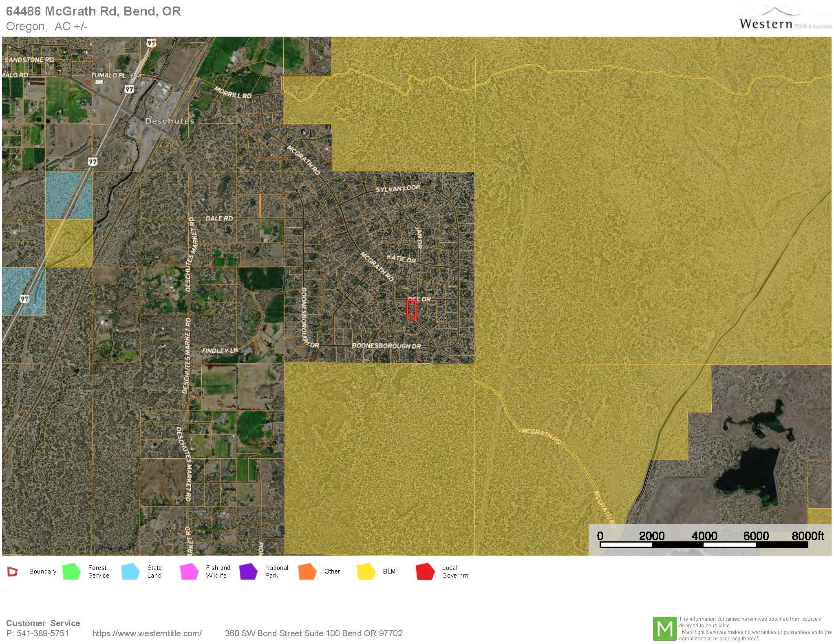Click the yellow BLM legend icon
The height and width of the screenshot is (644, 834).
(366, 571)
